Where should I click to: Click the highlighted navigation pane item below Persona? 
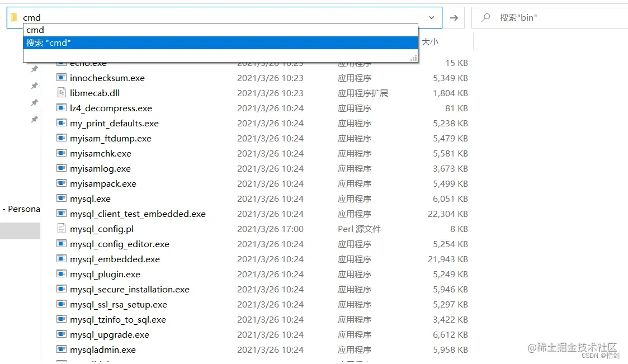(x=20, y=231)
